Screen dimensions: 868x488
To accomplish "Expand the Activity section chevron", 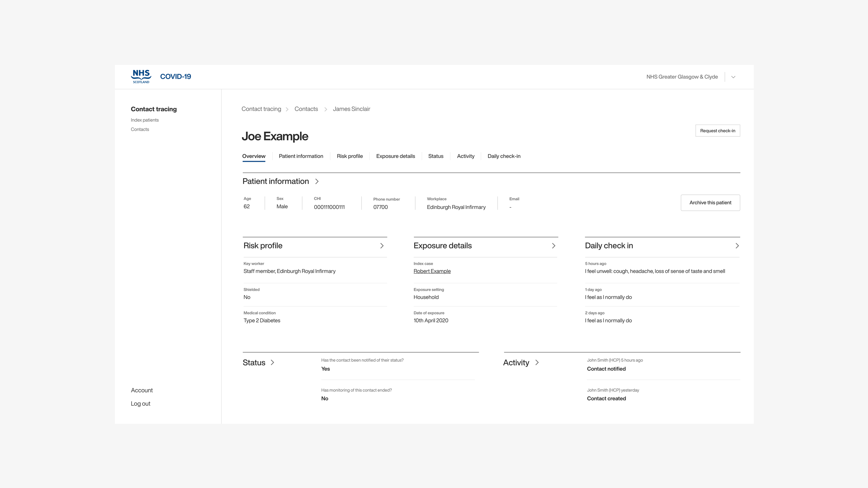I will pos(537,362).
